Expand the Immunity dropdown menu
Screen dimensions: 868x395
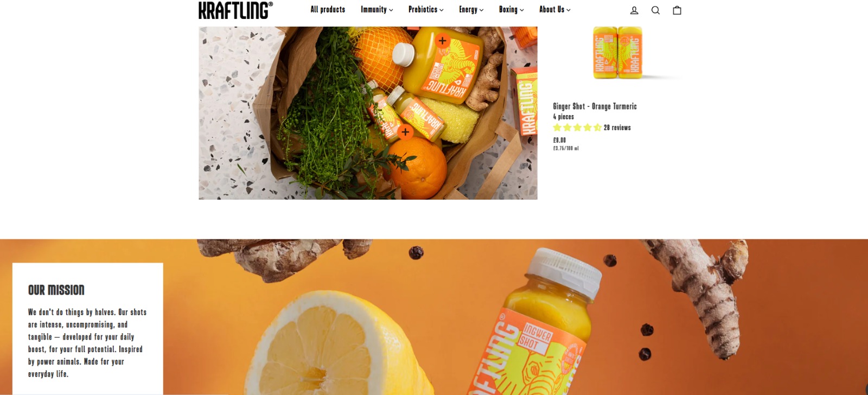(376, 10)
